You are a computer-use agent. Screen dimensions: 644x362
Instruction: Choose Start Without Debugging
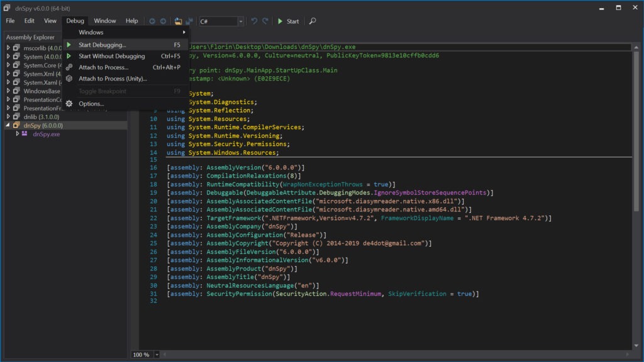click(126, 56)
